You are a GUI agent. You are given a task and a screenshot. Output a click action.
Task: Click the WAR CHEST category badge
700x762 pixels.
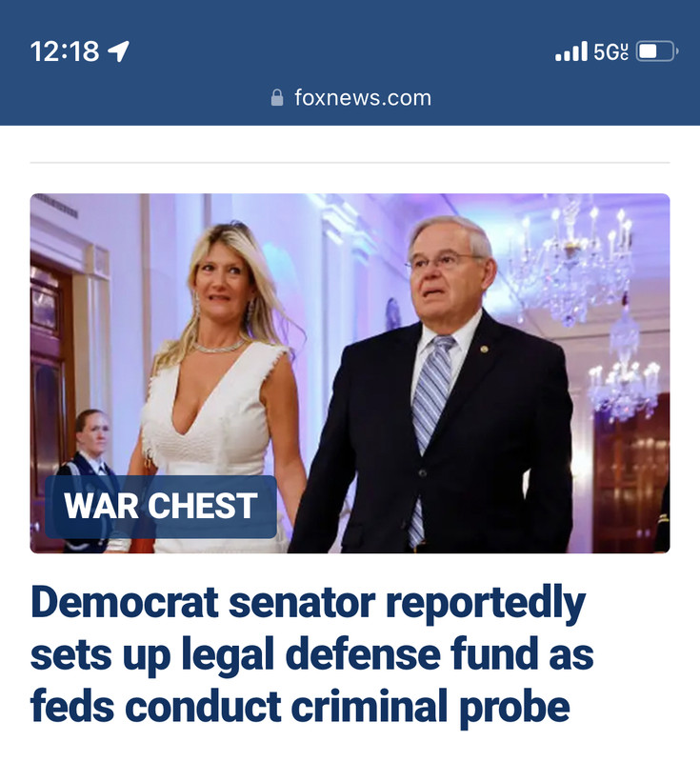click(x=161, y=507)
